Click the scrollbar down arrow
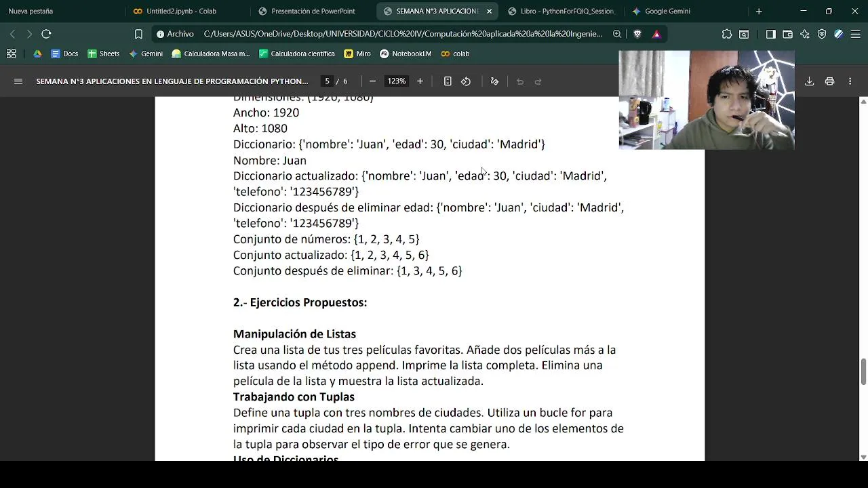Screen dimensions: 868x488 (x=863, y=457)
